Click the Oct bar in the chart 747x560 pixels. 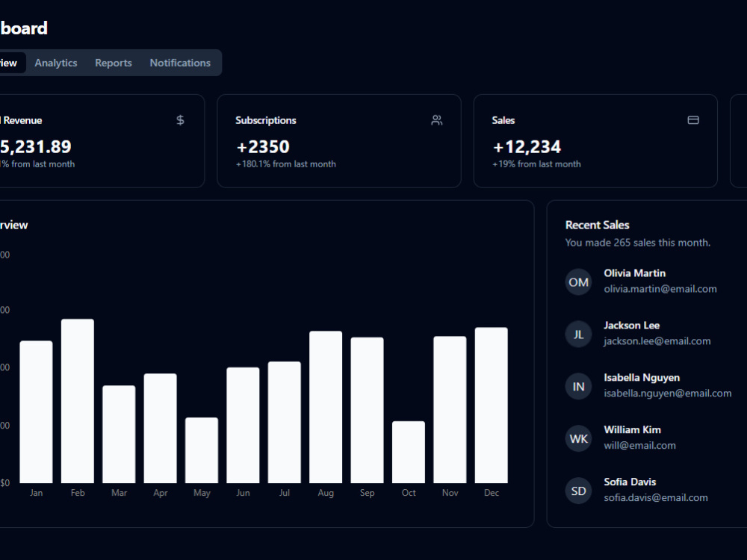pyautogui.click(x=409, y=452)
